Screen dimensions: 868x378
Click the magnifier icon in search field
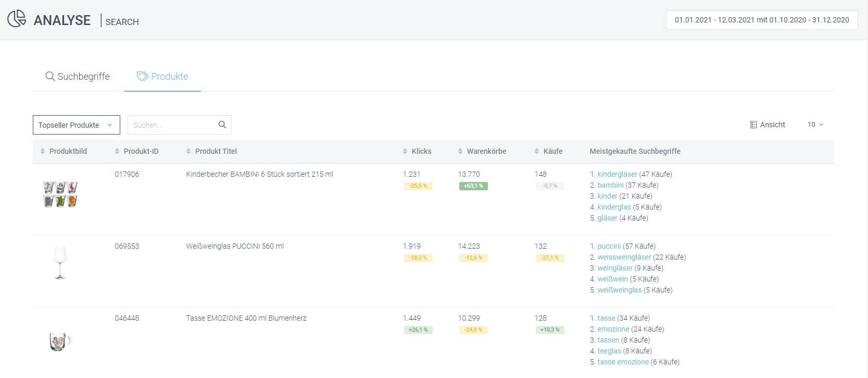pos(222,125)
